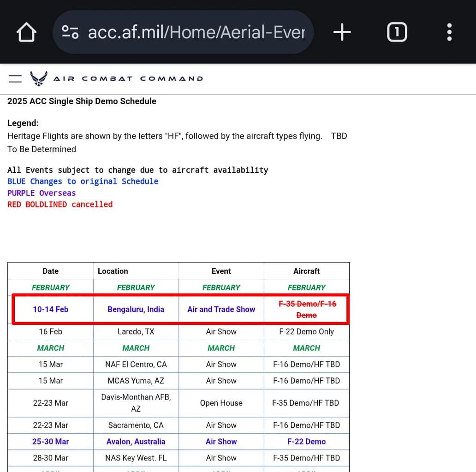Tap the browser home icon

coord(26,32)
